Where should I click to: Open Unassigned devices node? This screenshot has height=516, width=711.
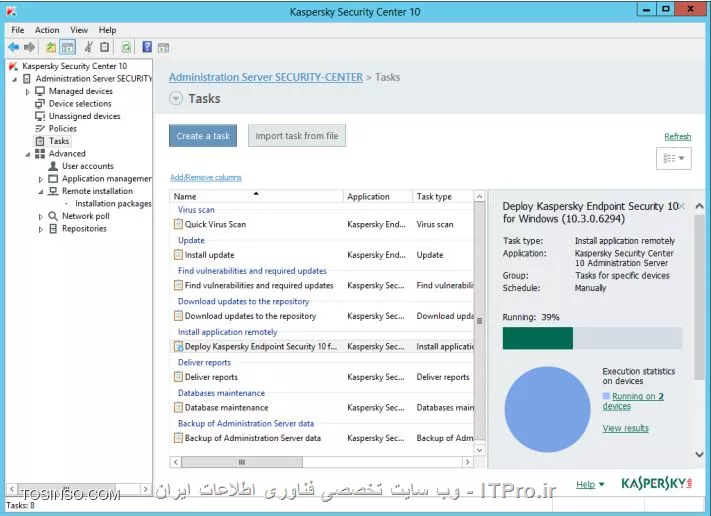coord(84,116)
